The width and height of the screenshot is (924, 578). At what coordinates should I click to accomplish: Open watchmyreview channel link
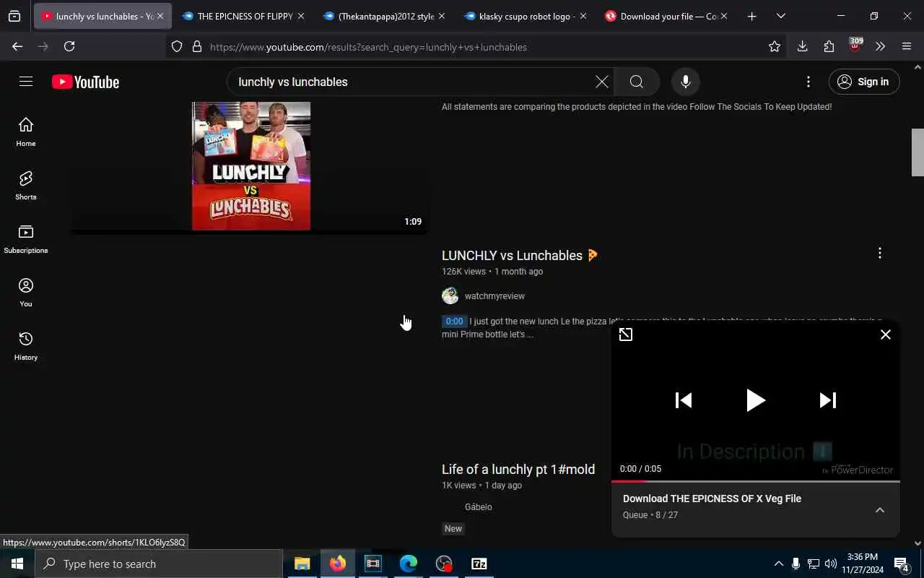click(x=494, y=296)
